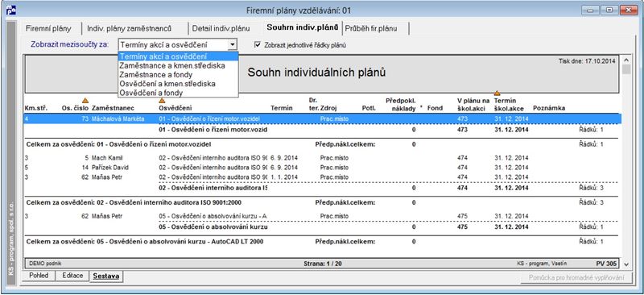Click sort triangle above Os. číslo column

(85, 101)
